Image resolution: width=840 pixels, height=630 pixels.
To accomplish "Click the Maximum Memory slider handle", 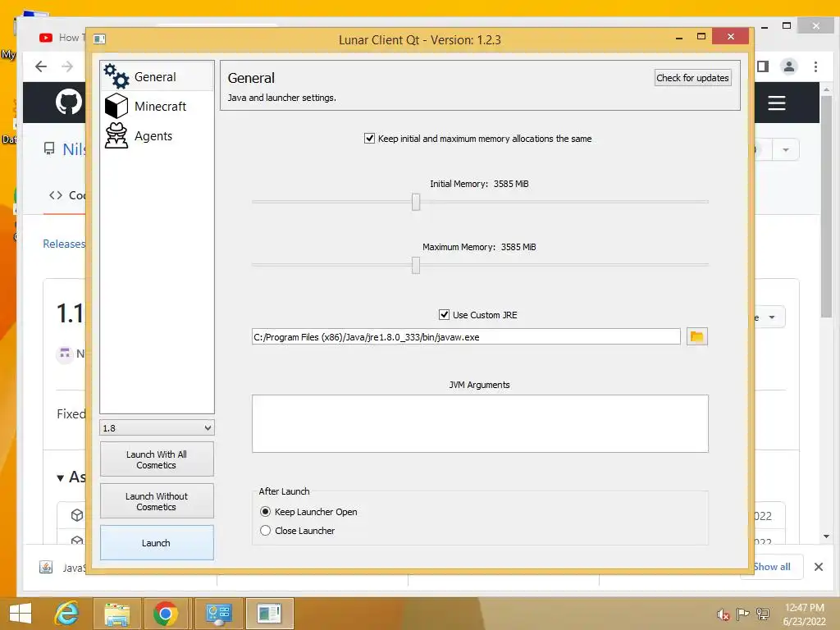I will 416,265.
